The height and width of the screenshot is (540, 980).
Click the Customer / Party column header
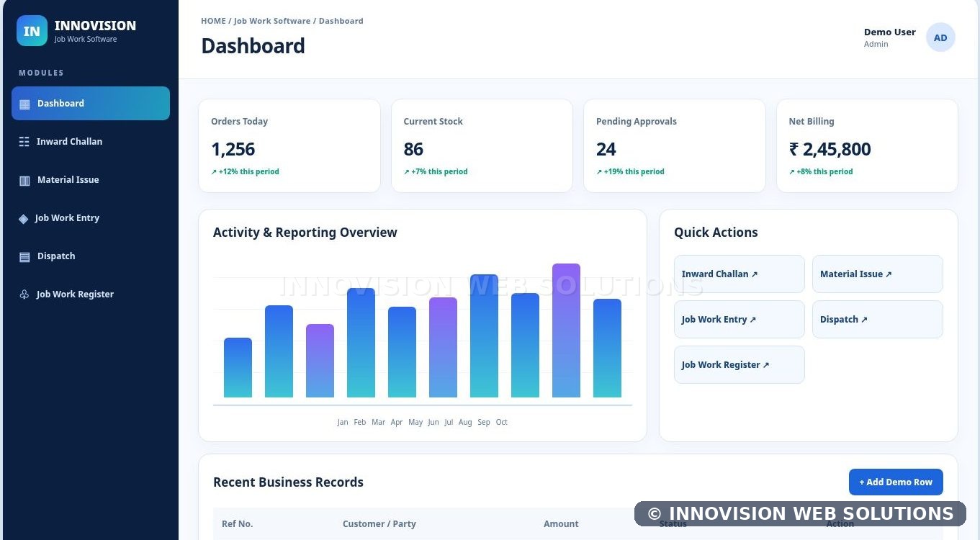click(x=379, y=524)
